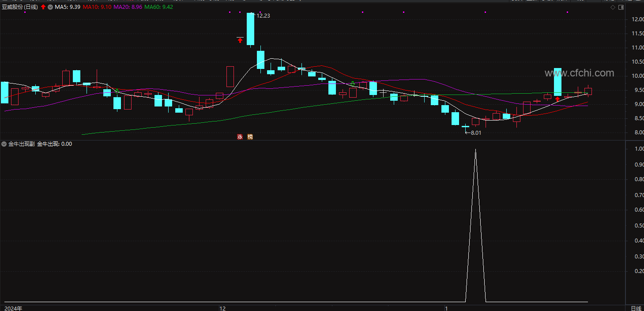Click the 12.00 price axis label
644x311 pixels.
point(638,19)
